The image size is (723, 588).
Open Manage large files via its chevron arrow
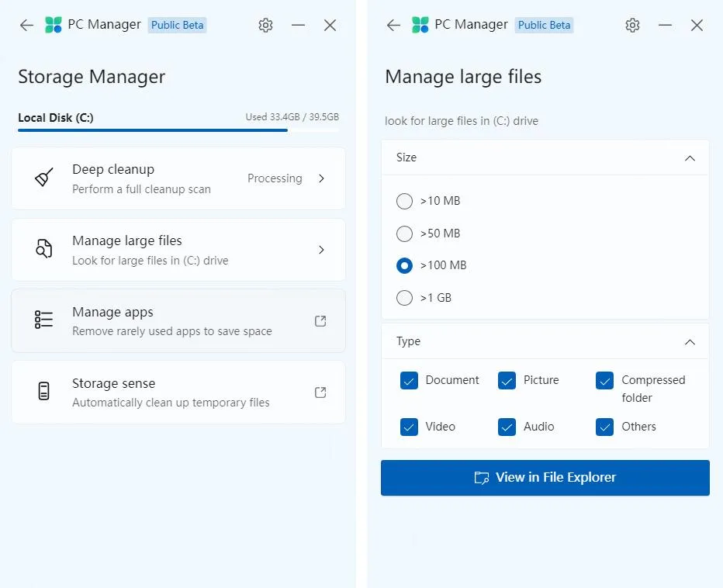click(x=321, y=250)
